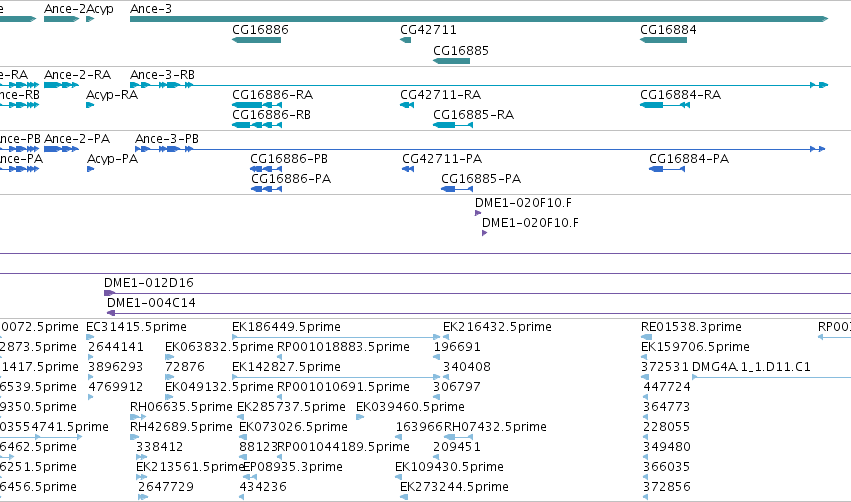The image size is (851, 502).
Task: Click the Acyp-RA transcript label
Action: tap(112, 94)
